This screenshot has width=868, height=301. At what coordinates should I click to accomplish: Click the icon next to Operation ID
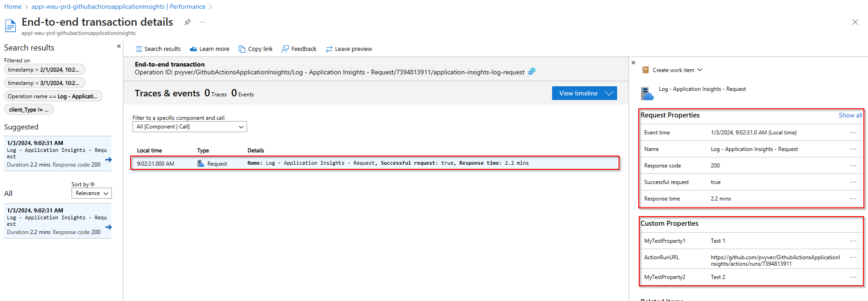click(x=532, y=72)
